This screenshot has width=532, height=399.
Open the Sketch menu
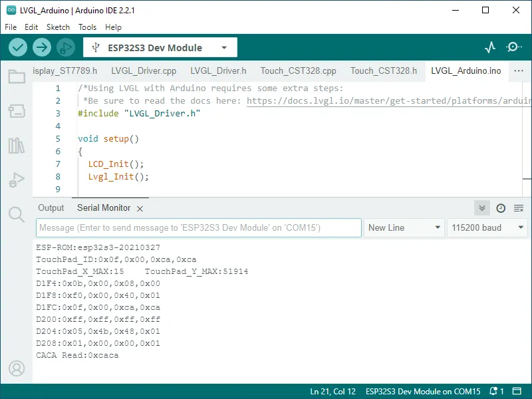tap(58, 27)
